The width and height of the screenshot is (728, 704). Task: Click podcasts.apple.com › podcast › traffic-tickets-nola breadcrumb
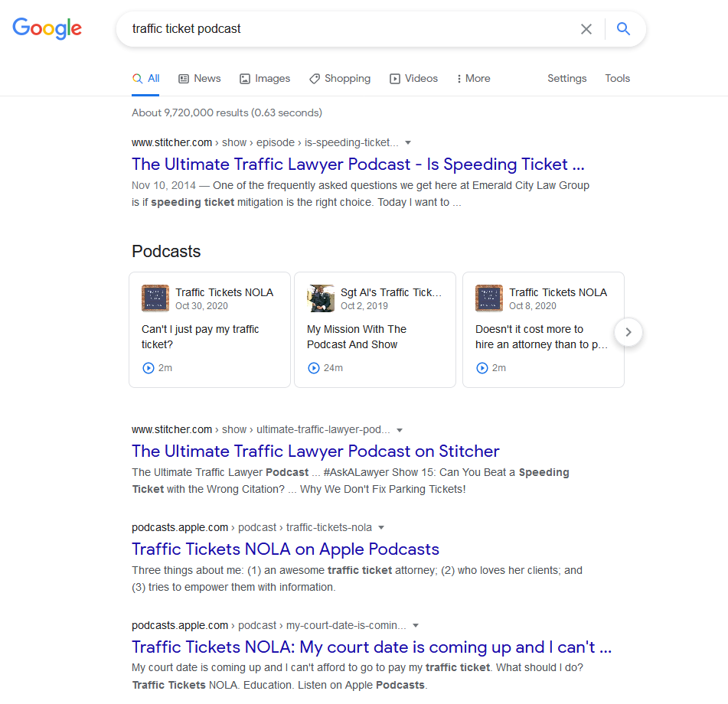pos(252,528)
